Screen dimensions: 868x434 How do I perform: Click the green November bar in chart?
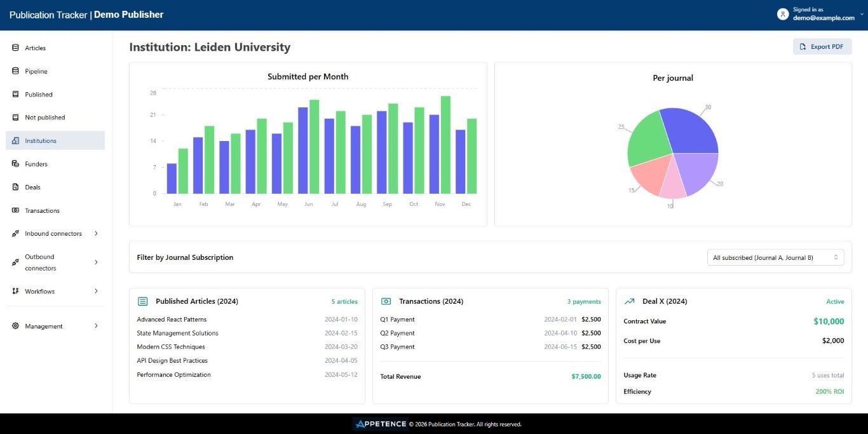[x=445, y=145]
